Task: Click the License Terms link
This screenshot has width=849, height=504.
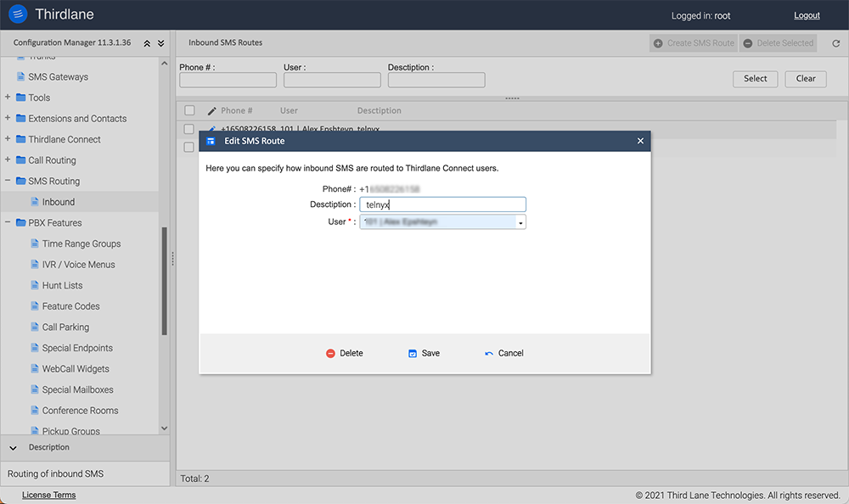Action: 48,494
